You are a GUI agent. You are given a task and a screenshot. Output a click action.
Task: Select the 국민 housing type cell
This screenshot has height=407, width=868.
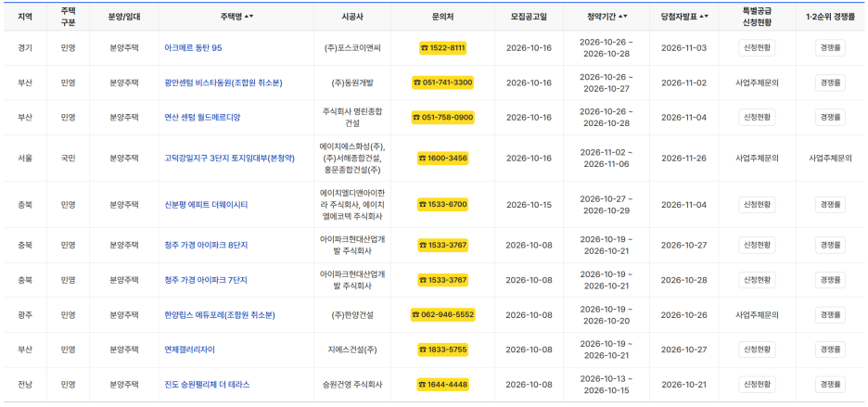(x=68, y=159)
